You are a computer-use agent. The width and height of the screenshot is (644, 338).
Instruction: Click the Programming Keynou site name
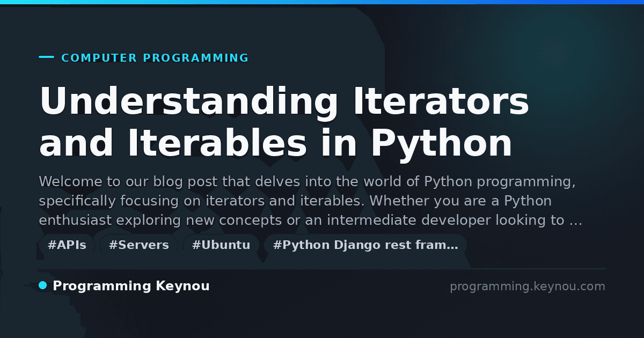[x=131, y=286]
